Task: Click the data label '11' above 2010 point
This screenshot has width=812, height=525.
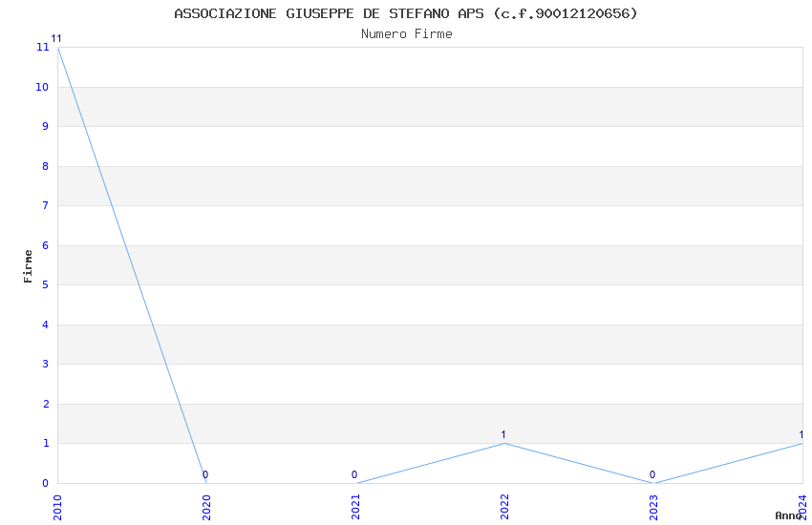Action: [x=56, y=39]
